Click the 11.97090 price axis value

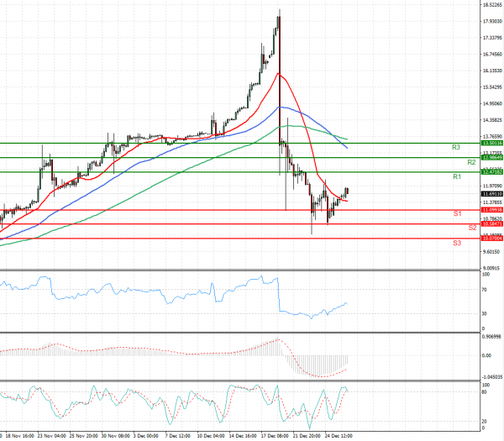(x=493, y=186)
